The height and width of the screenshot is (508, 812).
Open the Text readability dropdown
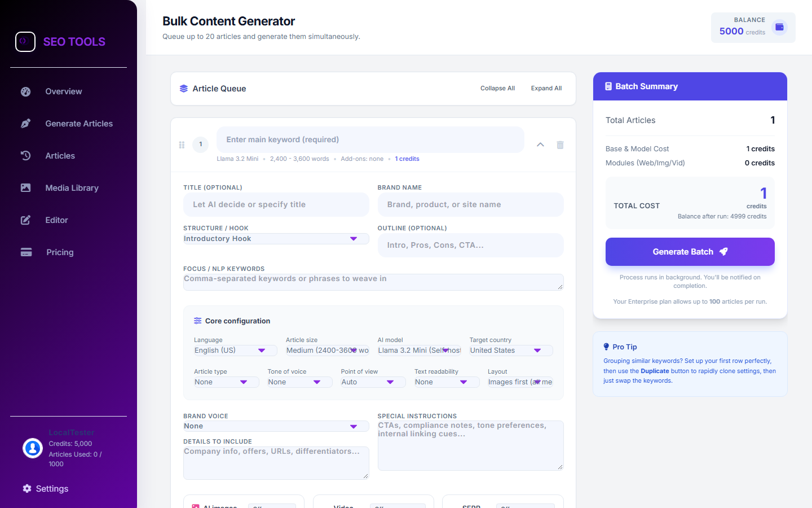coord(447,382)
